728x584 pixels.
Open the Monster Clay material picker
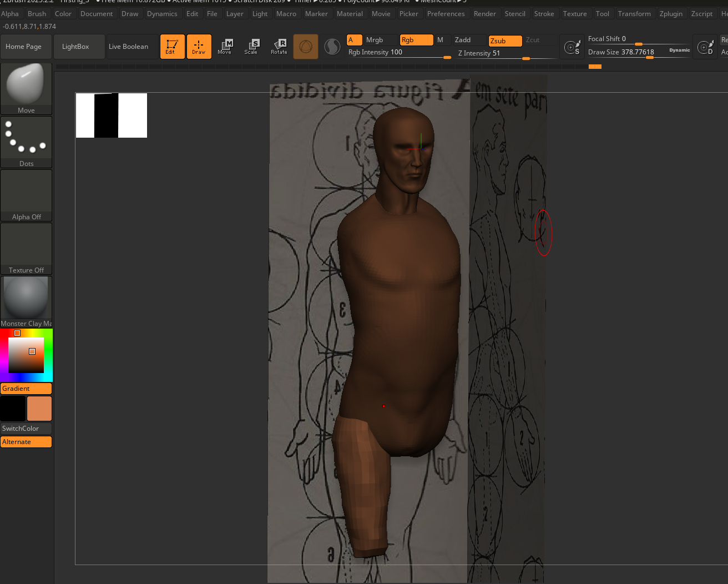point(26,302)
